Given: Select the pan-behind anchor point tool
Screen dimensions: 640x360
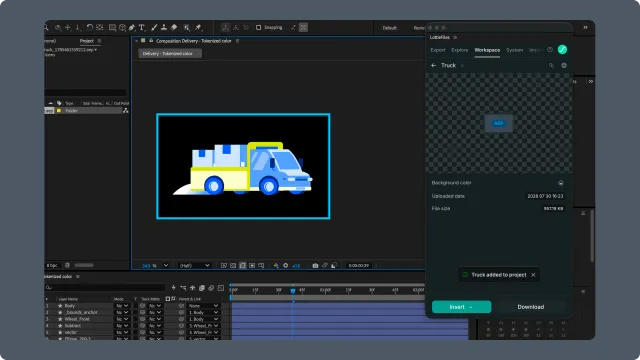Looking at the screenshot, I should (x=100, y=27).
